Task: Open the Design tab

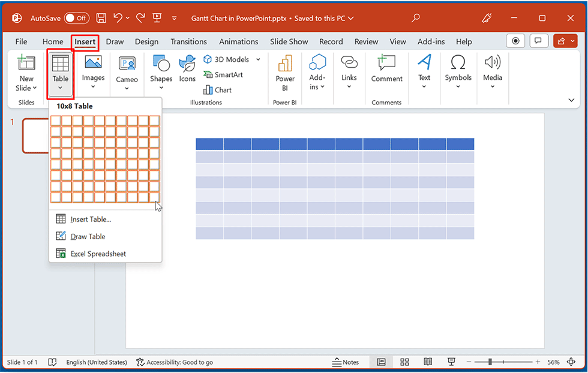Action: 146,41
